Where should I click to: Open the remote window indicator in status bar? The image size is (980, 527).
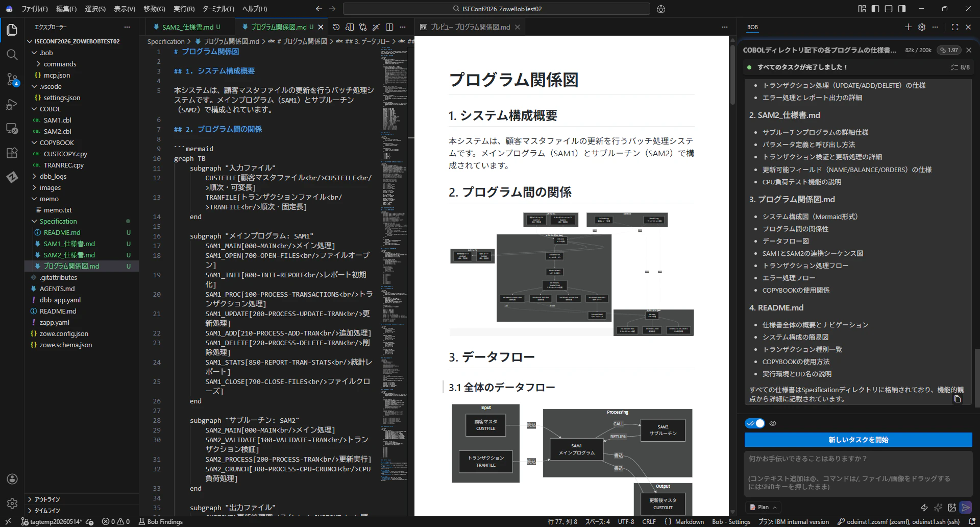click(9, 522)
